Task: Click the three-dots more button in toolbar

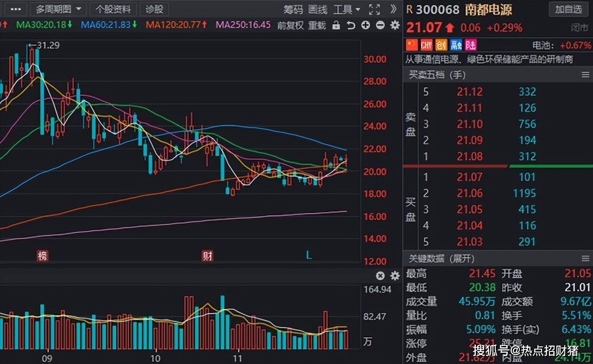Action: point(16,9)
